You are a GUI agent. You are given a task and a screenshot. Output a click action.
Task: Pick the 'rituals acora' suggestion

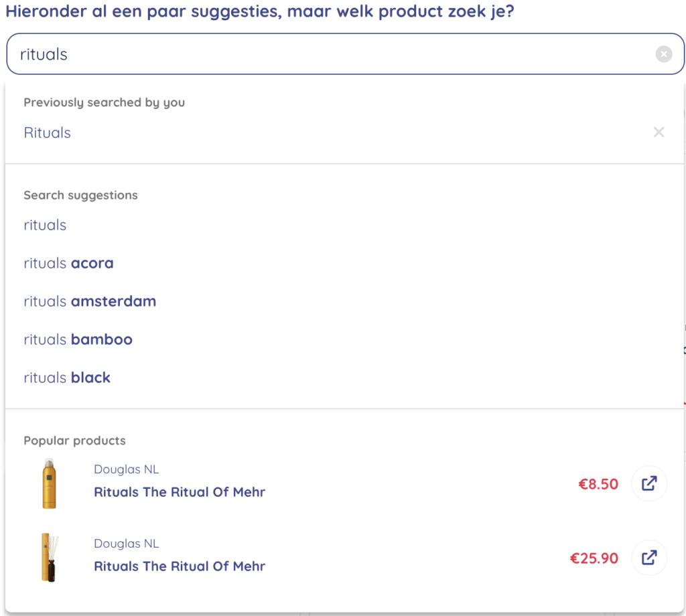click(68, 263)
